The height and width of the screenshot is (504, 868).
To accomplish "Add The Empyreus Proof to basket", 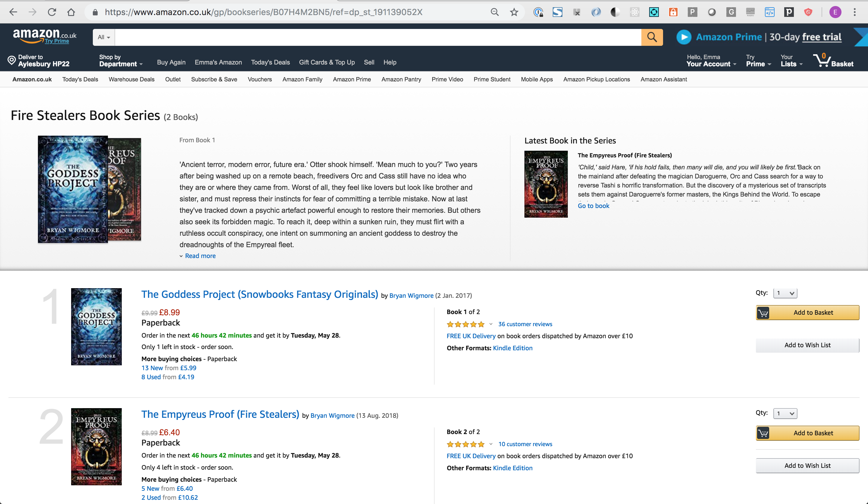I will click(x=807, y=433).
